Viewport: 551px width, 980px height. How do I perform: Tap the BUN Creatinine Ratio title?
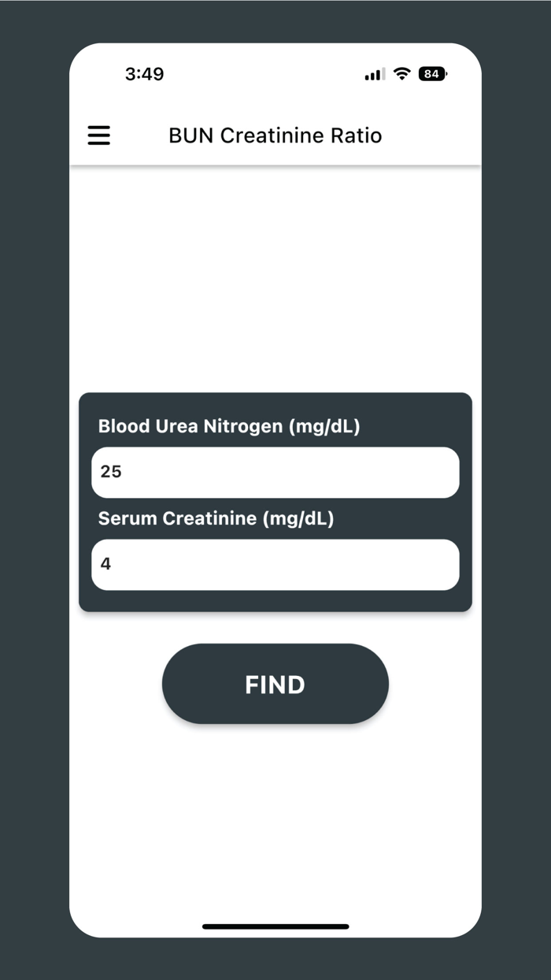click(x=275, y=135)
